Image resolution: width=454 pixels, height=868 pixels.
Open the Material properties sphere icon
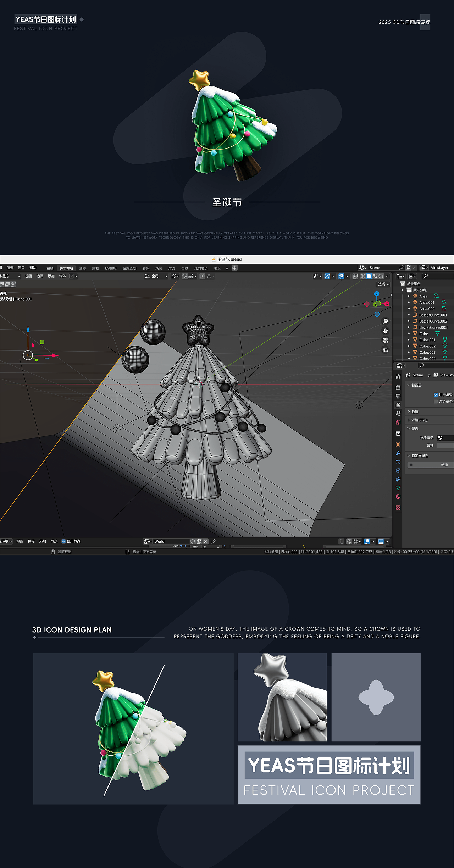[398, 497]
